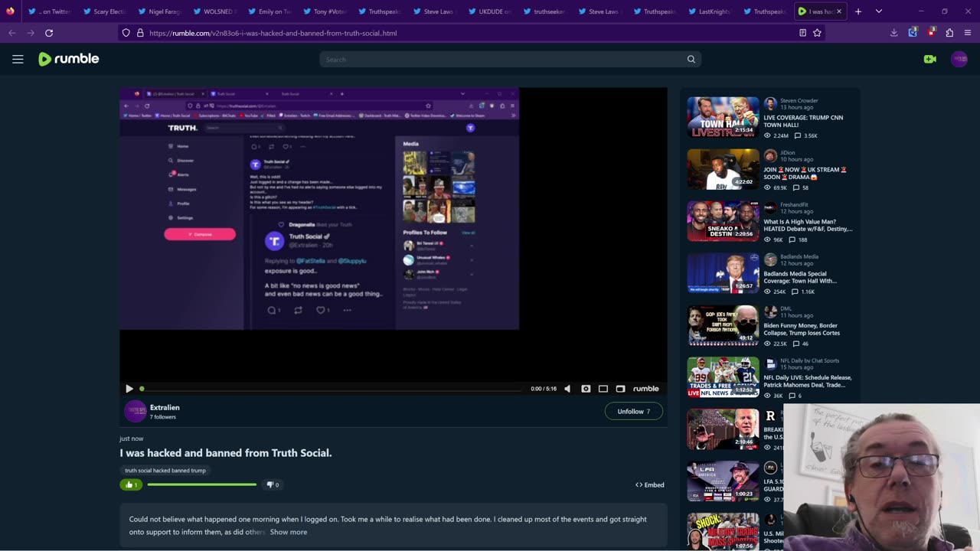Switch to the 'LastKnights' tab
The width and height of the screenshot is (980, 551).
coord(710,11)
